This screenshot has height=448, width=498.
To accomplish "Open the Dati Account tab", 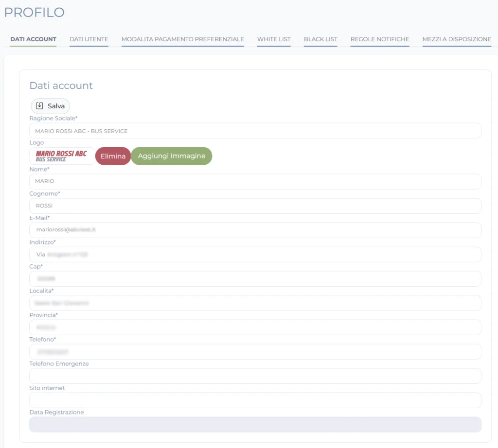I will pos(34,39).
